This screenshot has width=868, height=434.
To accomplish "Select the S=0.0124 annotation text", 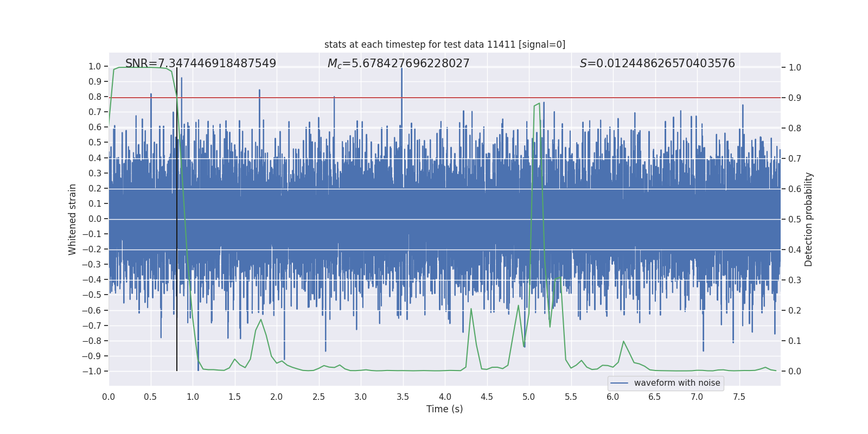I will point(657,63).
